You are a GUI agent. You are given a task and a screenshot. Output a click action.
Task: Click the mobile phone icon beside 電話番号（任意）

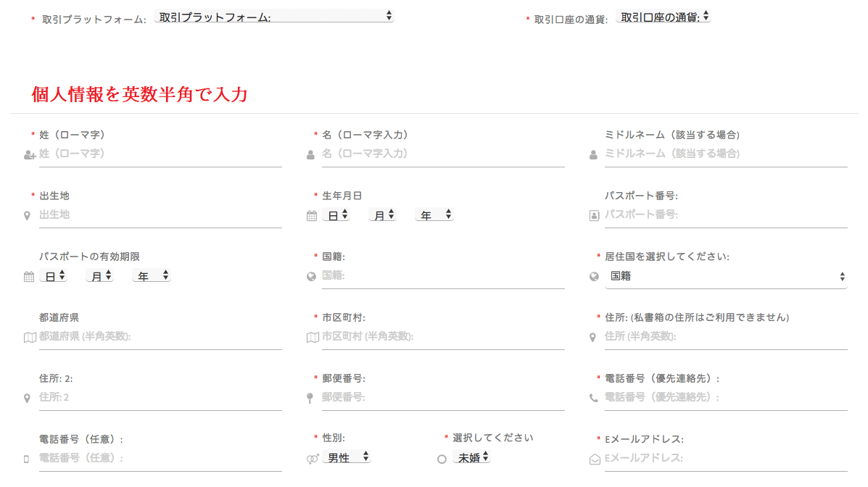27,459
